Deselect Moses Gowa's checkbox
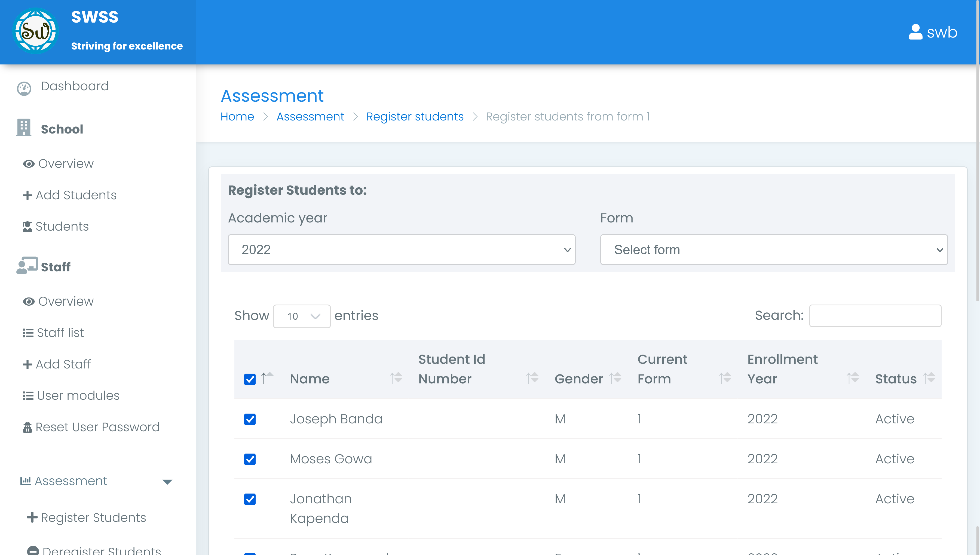The height and width of the screenshot is (555, 980). click(250, 459)
